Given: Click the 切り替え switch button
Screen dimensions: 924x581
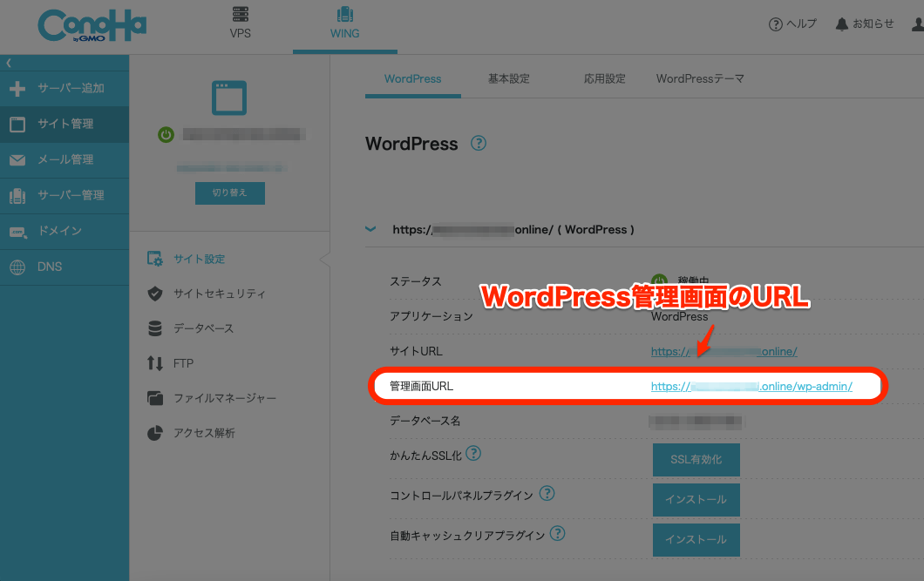Looking at the screenshot, I should [229, 193].
